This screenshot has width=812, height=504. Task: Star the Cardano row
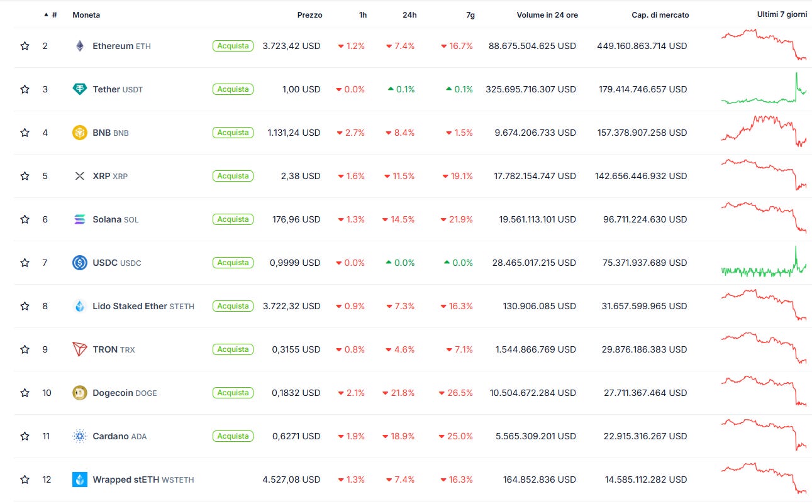(x=25, y=436)
